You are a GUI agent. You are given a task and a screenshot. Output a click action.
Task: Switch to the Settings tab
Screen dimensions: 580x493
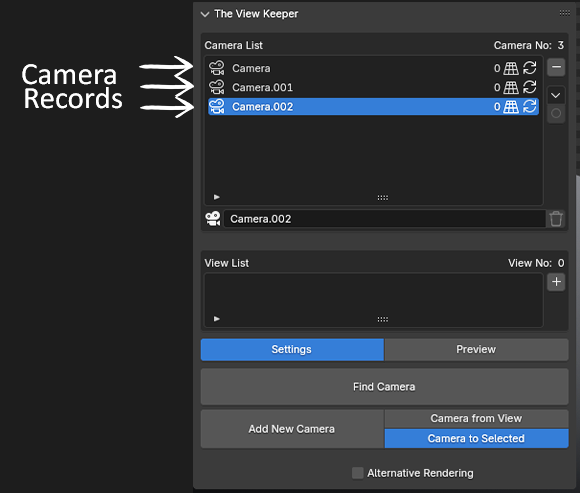[x=292, y=350]
